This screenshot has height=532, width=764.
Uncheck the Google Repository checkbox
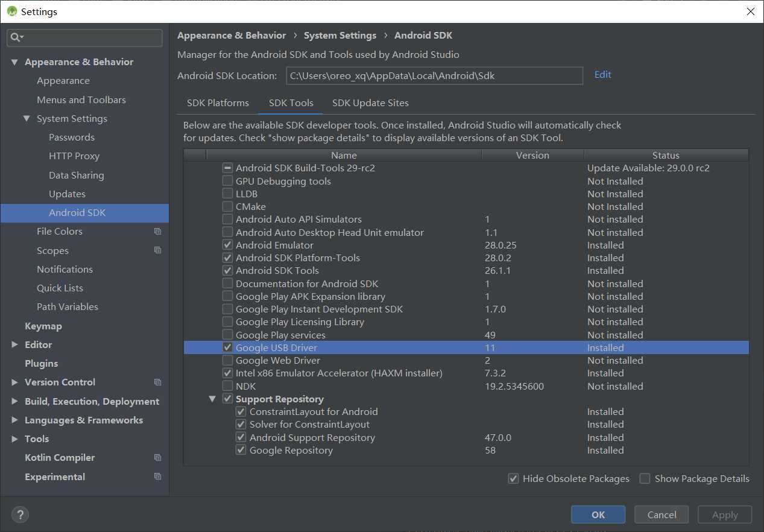tap(241, 450)
